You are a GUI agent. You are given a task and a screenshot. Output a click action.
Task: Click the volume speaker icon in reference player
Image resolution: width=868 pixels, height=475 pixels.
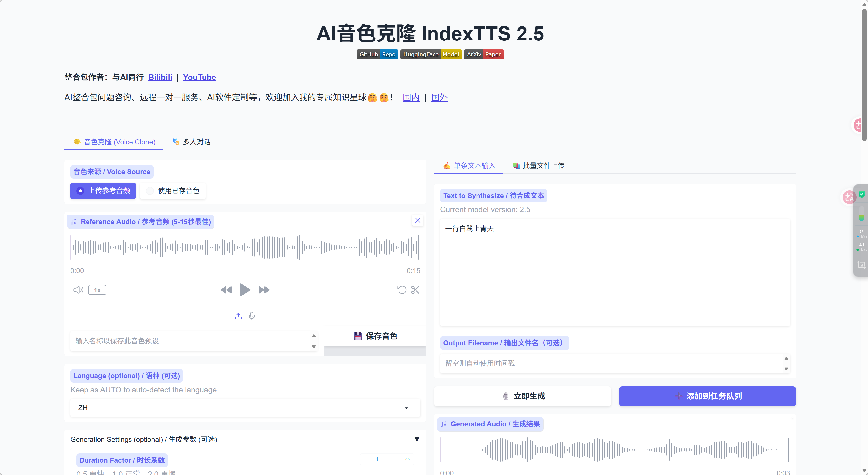[x=78, y=290]
